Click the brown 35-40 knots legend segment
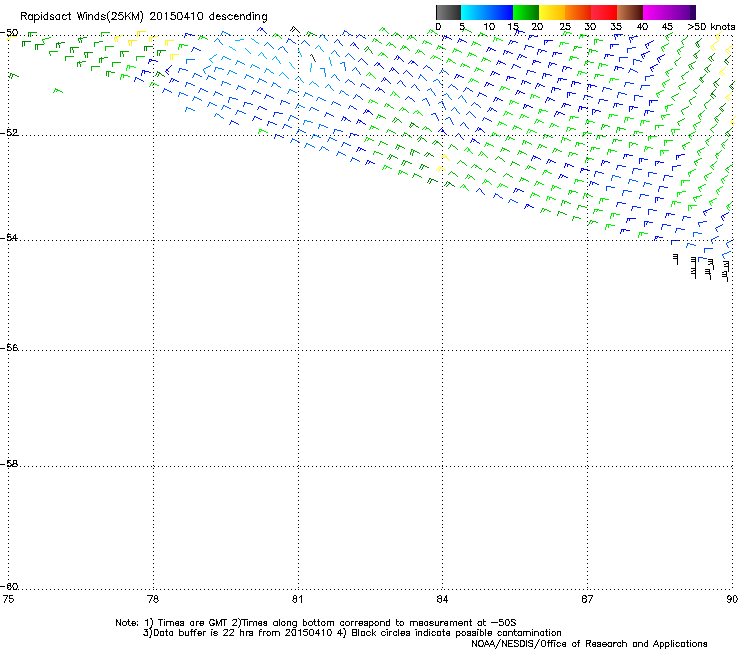Screen dimensions: 740x650 pyautogui.click(x=630, y=12)
